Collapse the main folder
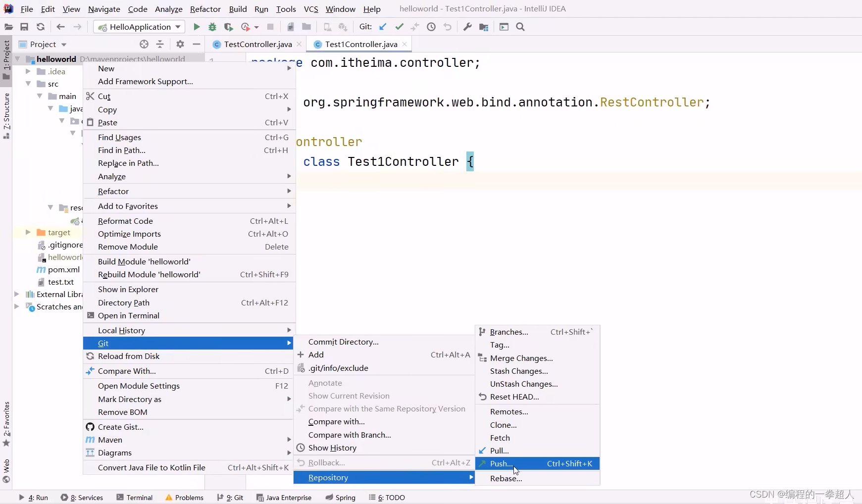This screenshot has height=504, width=862. [40, 96]
